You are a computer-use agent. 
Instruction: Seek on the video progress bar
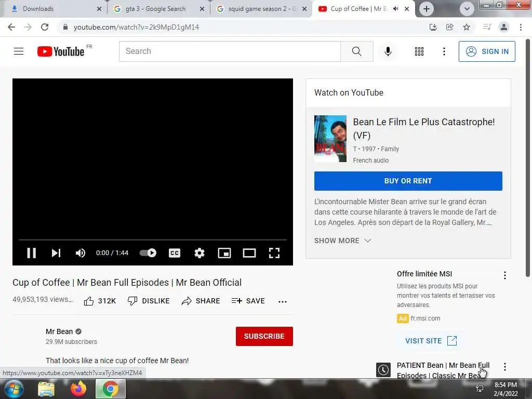(x=153, y=240)
